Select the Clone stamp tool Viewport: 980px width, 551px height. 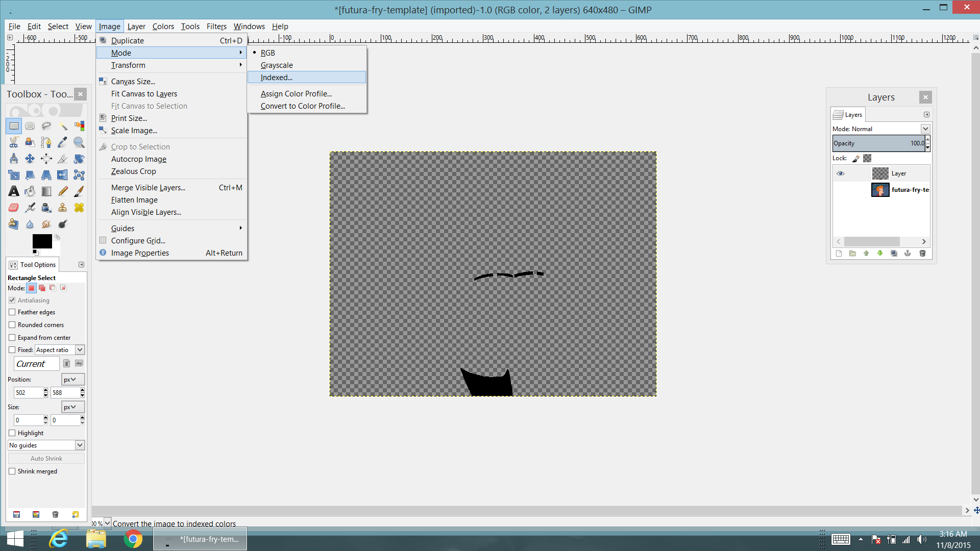[x=63, y=208]
